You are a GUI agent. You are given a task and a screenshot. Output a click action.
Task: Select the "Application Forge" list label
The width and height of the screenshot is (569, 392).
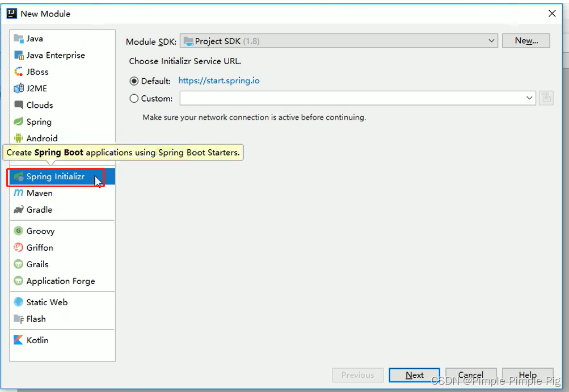[61, 281]
